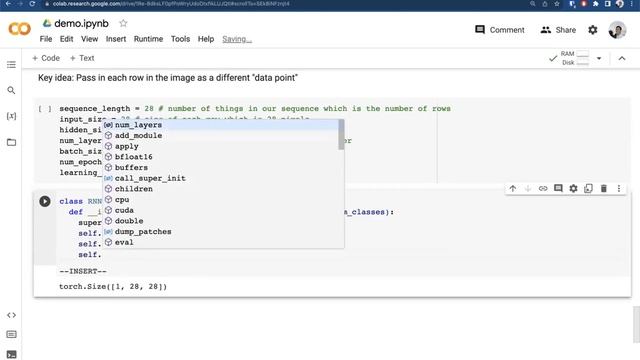Screen dimensions: 640x360
Task: Select cpu autocomplete suggestion
Action: click(x=220, y=200)
